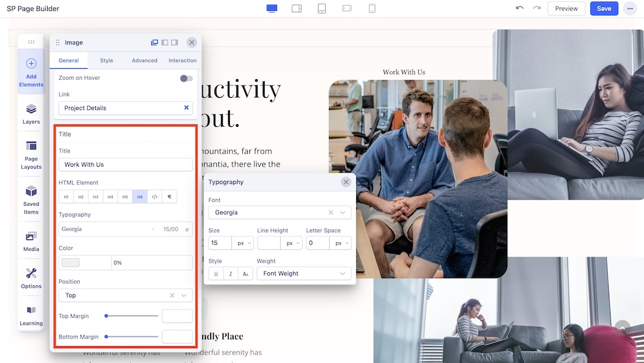Click the Top Margin slider
Screen dimensions: 644x363
pos(132,316)
